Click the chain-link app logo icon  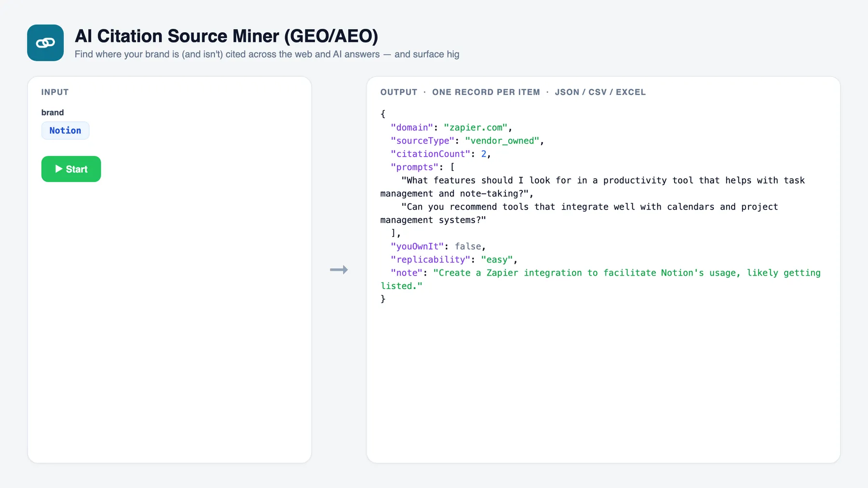pyautogui.click(x=45, y=43)
